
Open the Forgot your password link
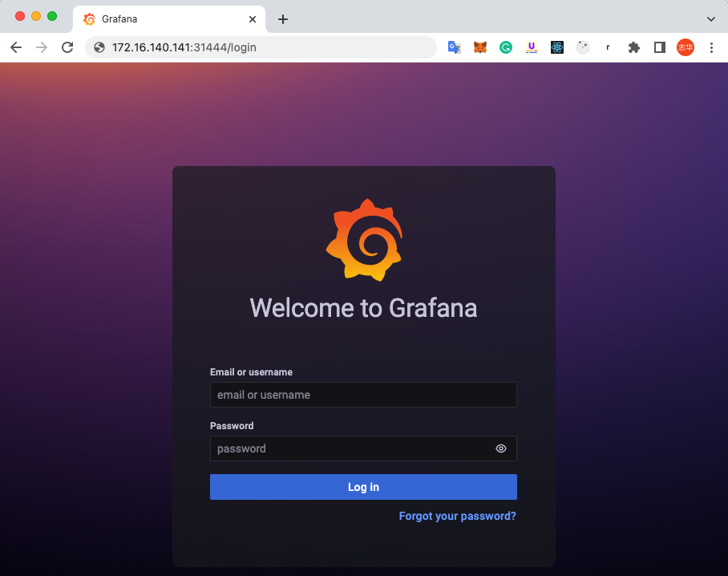457,516
